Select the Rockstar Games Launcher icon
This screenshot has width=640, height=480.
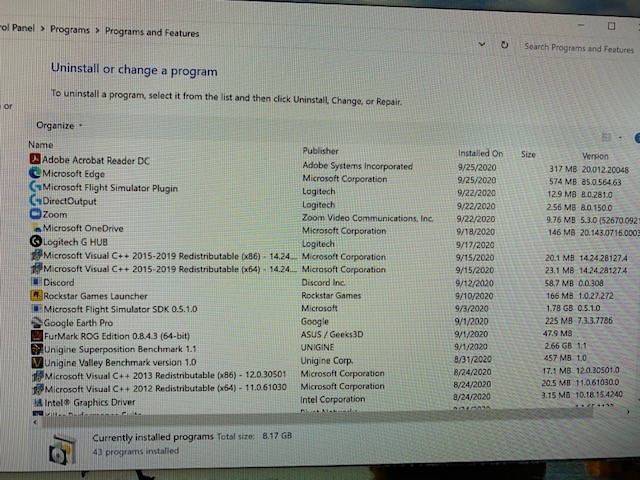(x=36, y=295)
